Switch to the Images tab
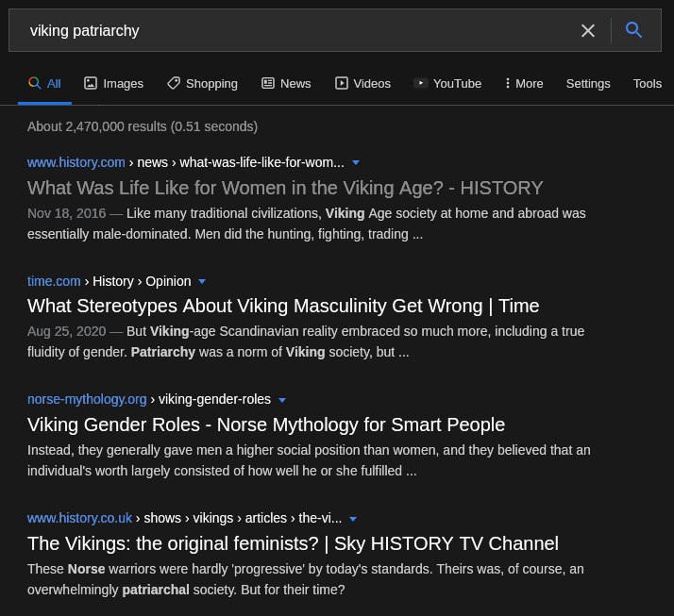The height and width of the screenshot is (616, 674). coord(114,83)
